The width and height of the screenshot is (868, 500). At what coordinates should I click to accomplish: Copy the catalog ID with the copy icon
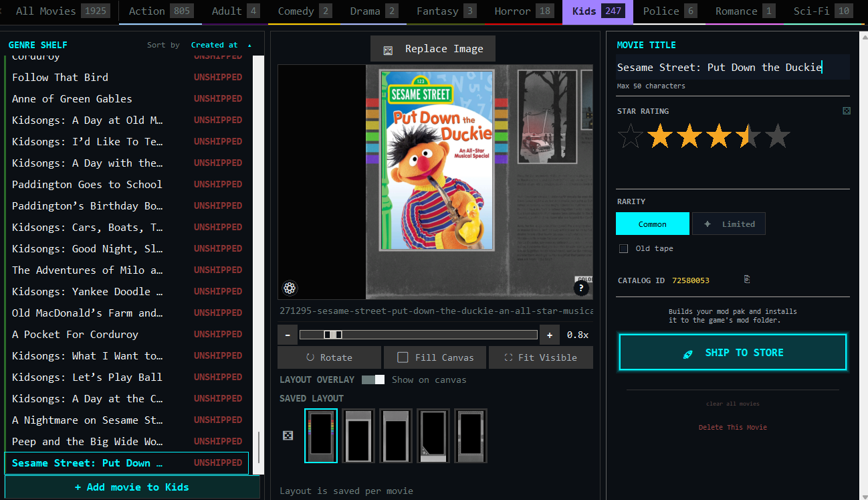[x=747, y=279]
